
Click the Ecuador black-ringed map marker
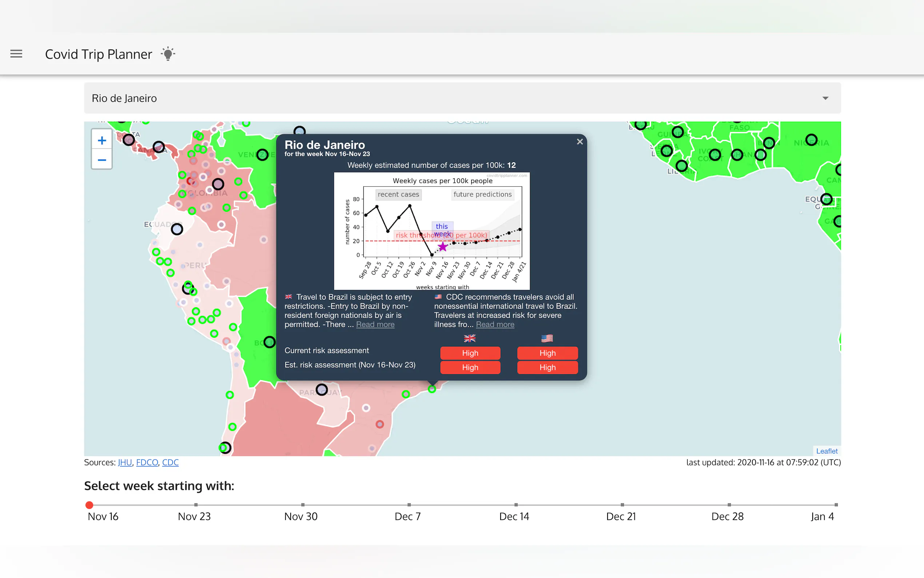pos(177,229)
